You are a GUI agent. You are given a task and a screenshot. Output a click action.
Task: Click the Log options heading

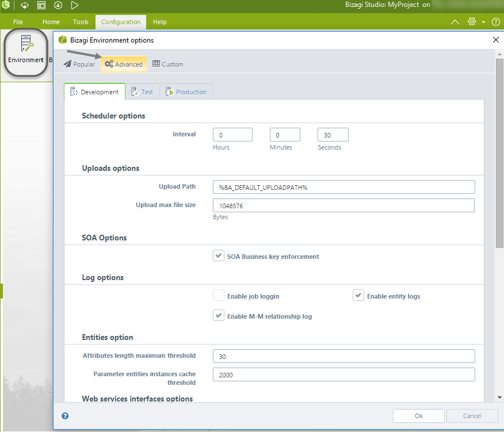click(102, 277)
